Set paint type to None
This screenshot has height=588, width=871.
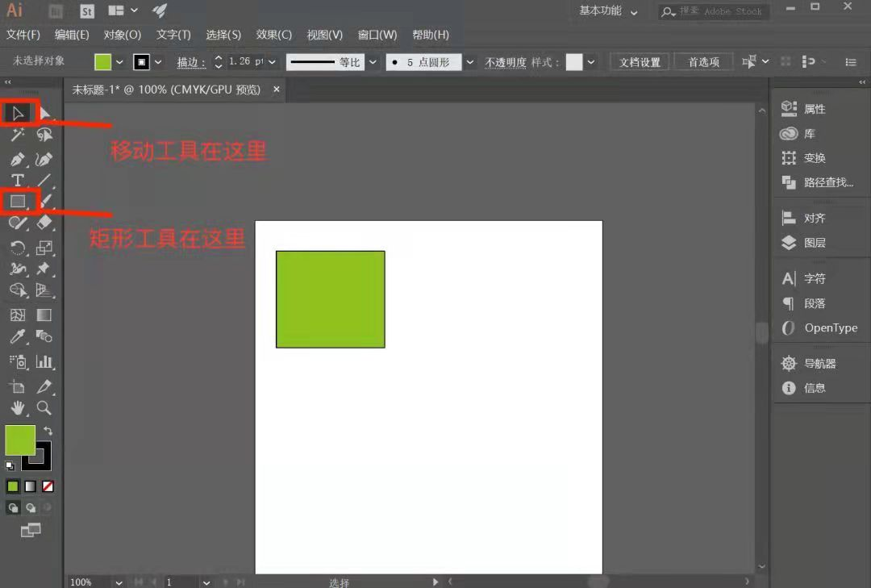pos(48,486)
